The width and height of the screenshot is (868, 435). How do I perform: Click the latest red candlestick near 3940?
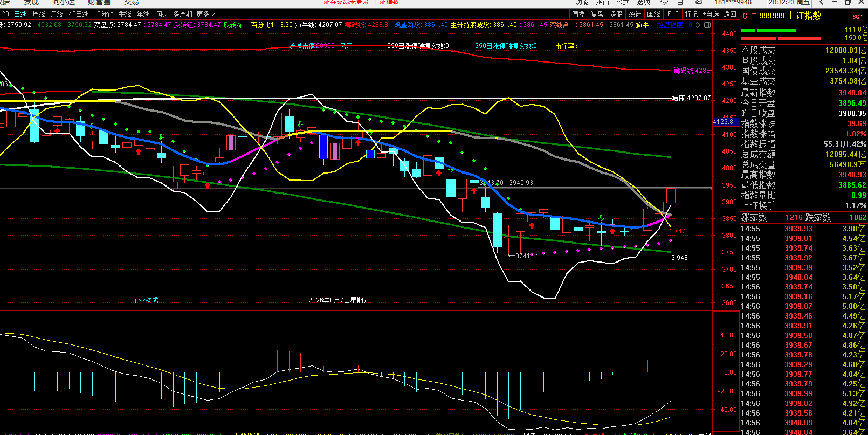(671, 195)
